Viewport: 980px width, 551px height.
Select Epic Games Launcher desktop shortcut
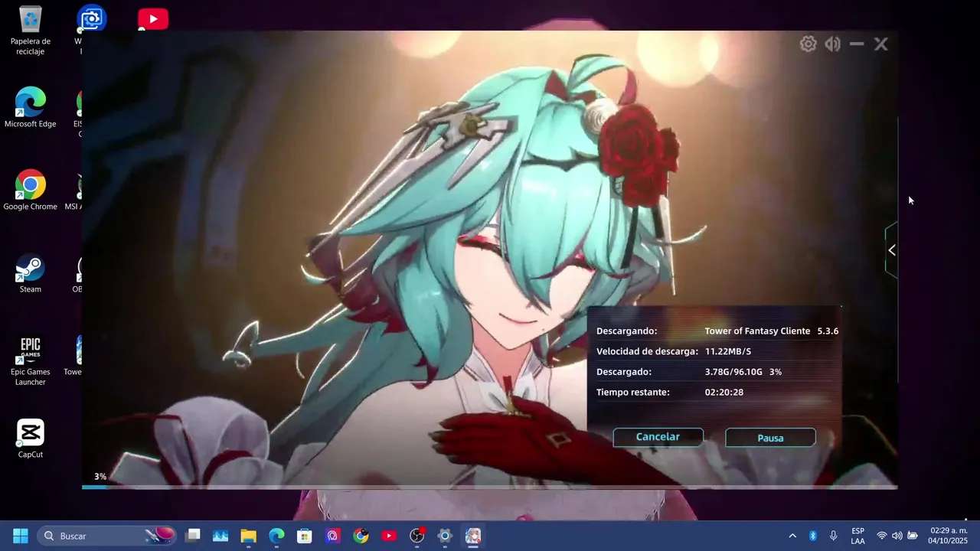pyautogui.click(x=31, y=361)
